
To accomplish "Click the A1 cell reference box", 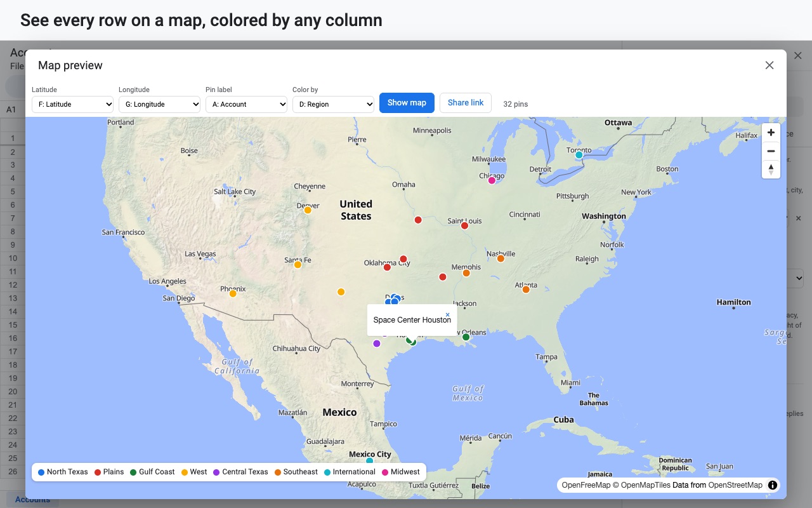I will (11, 109).
